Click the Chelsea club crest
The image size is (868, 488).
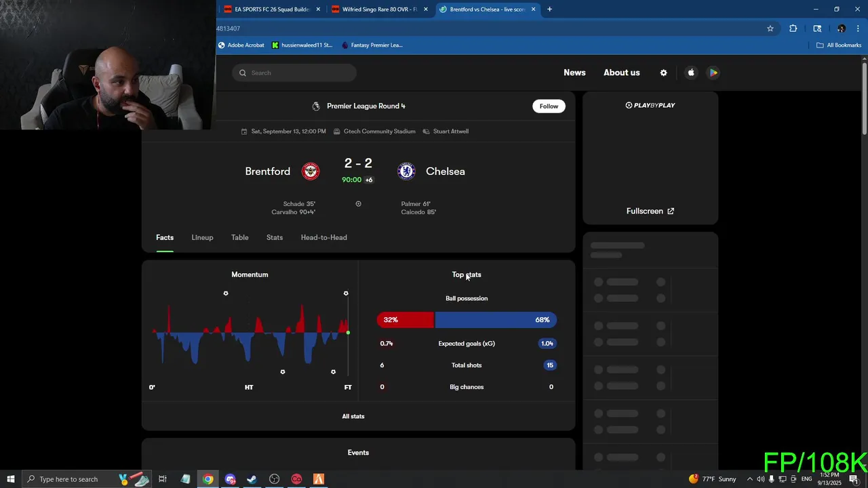[x=406, y=171]
